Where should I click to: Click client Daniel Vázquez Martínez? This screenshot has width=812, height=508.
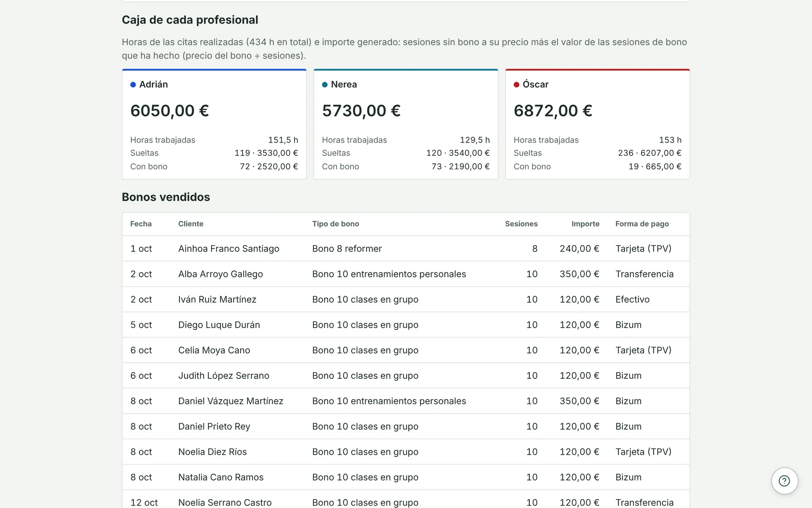[230, 401]
